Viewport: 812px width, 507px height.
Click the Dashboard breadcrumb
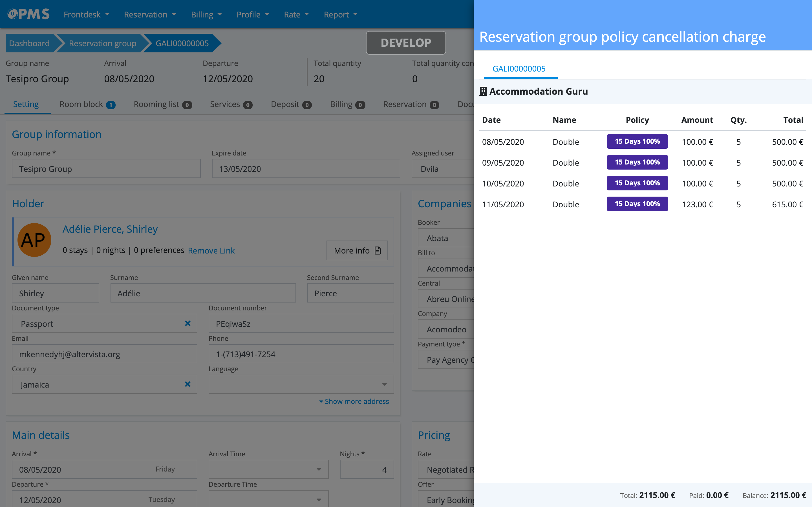29,43
